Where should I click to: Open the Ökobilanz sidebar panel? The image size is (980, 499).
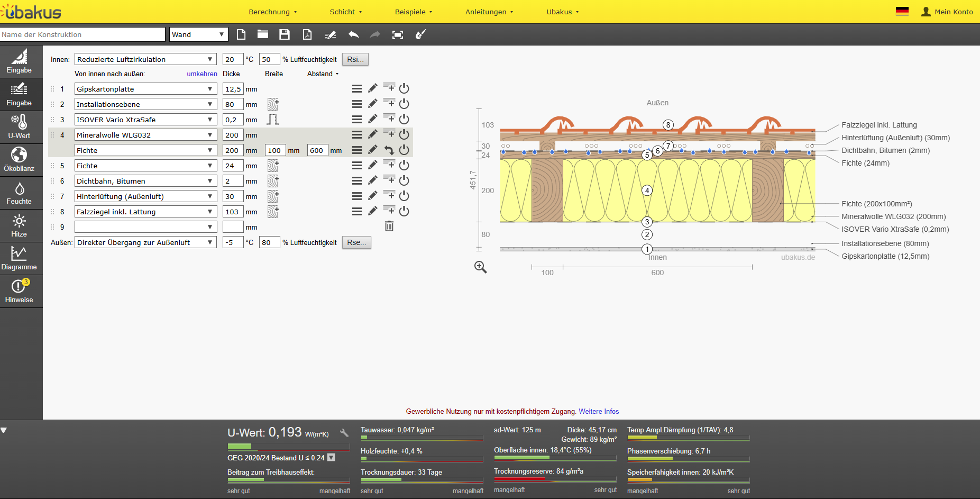19,160
